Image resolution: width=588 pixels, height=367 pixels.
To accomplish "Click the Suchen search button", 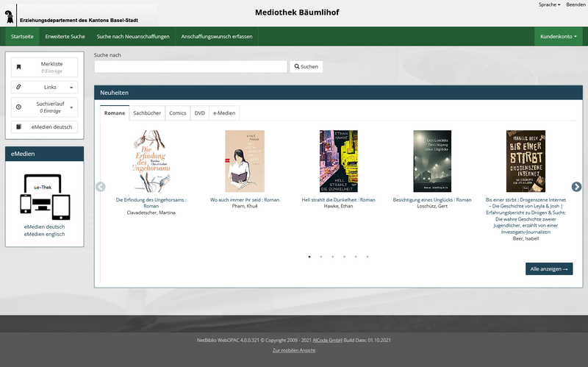I will click(x=306, y=67).
